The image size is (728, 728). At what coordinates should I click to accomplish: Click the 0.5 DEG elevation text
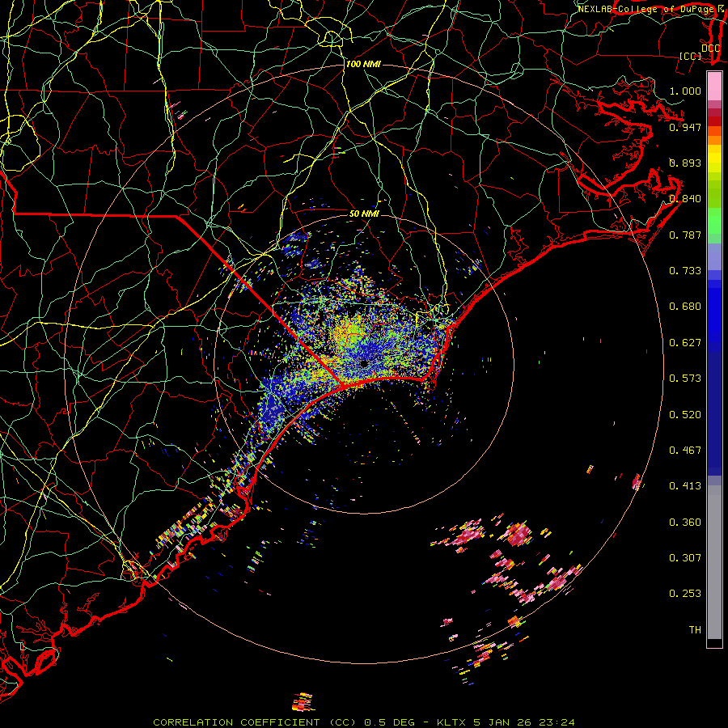click(390, 722)
